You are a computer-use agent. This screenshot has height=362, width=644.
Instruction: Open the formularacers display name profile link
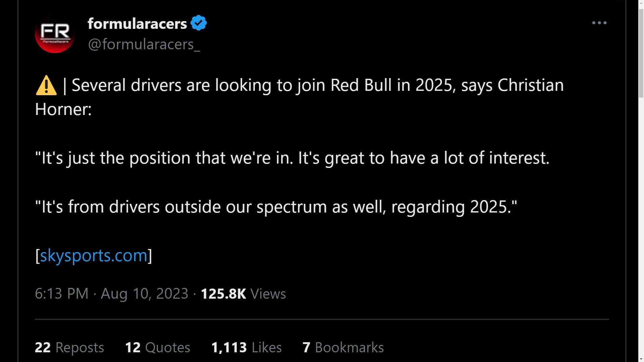pyautogui.click(x=137, y=23)
